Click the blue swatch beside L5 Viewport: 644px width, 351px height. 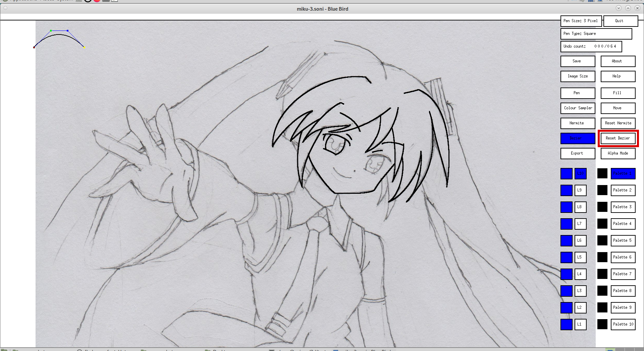click(x=567, y=257)
